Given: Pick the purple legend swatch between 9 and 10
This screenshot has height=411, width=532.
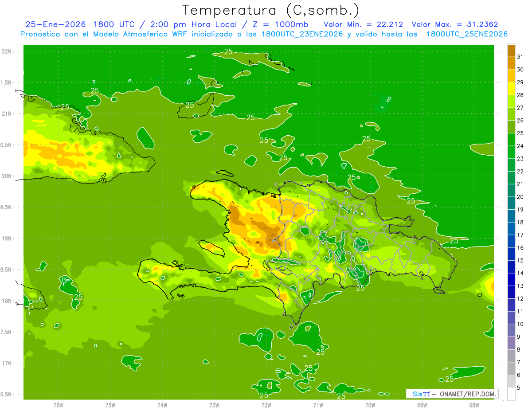Looking at the screenshot, I should click(x=511, y=330).
